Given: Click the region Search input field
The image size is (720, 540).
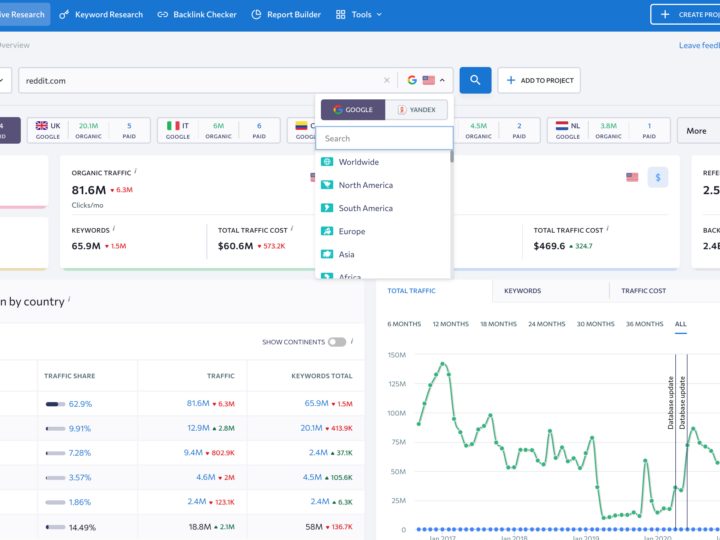Looking at the screenshot, I should coord(384,138).
